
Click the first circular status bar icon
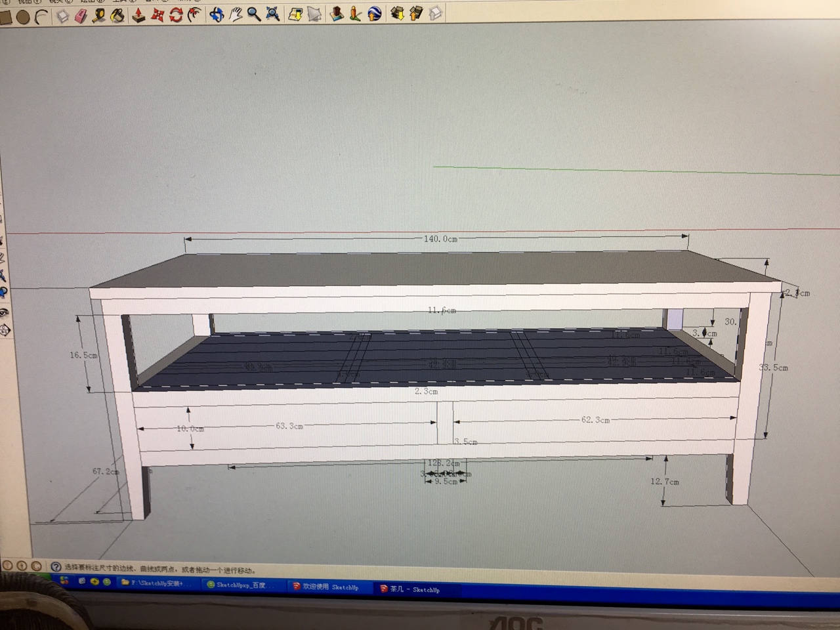point(8,566)
